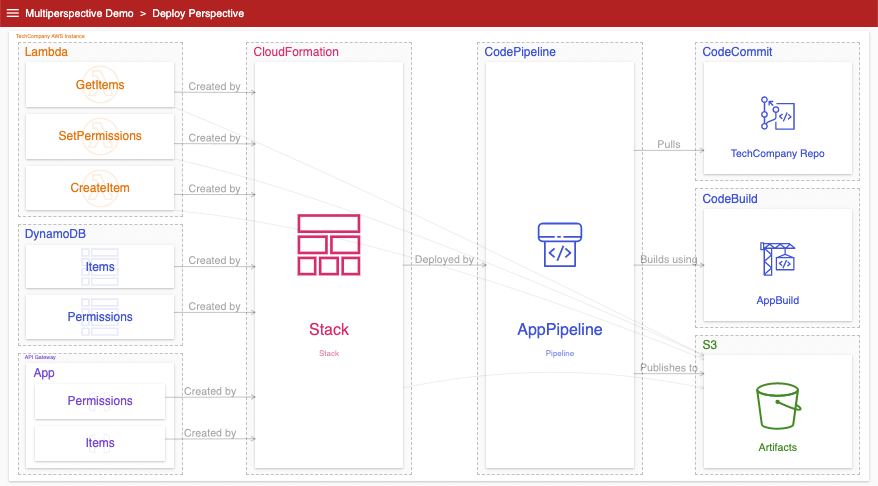
Task: Click the Artifacts S3 bucket icon
Action: (x=778, y=405)
